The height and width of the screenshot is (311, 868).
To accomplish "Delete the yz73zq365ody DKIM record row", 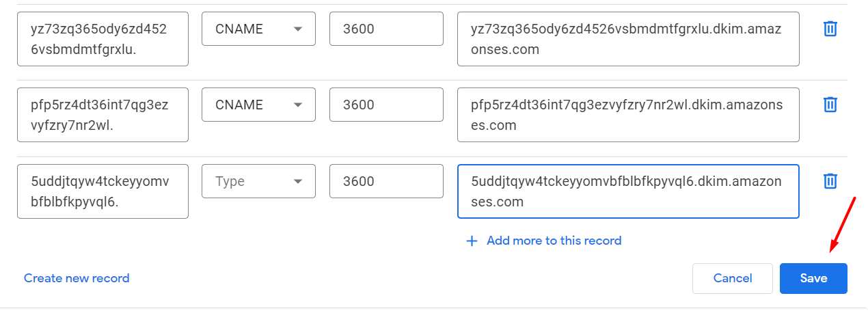I will (x=830, y=29).
